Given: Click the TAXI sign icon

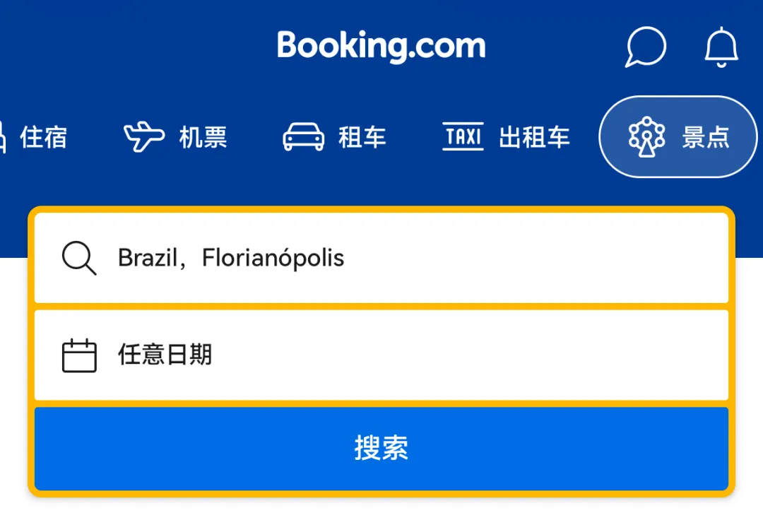Looking at the screenshot, I should (x=463, y=136).
